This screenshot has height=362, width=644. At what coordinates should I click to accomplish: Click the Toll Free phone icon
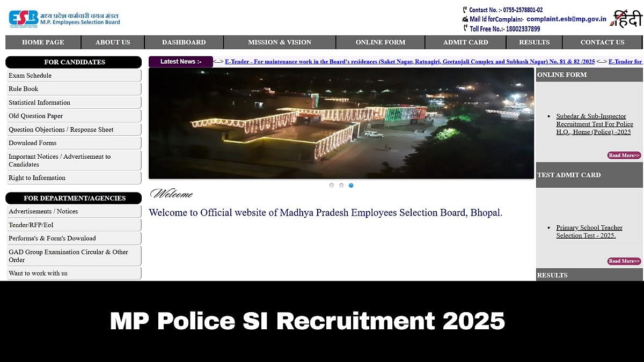pyautogui.click(x=465, y=28)
